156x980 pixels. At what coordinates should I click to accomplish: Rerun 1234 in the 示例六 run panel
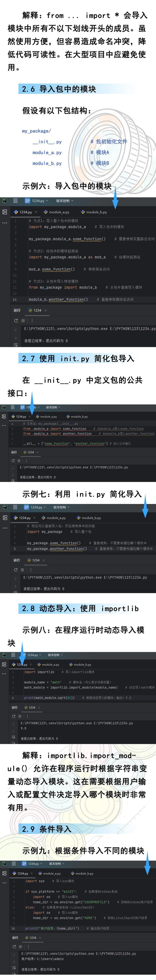(16, 321)
